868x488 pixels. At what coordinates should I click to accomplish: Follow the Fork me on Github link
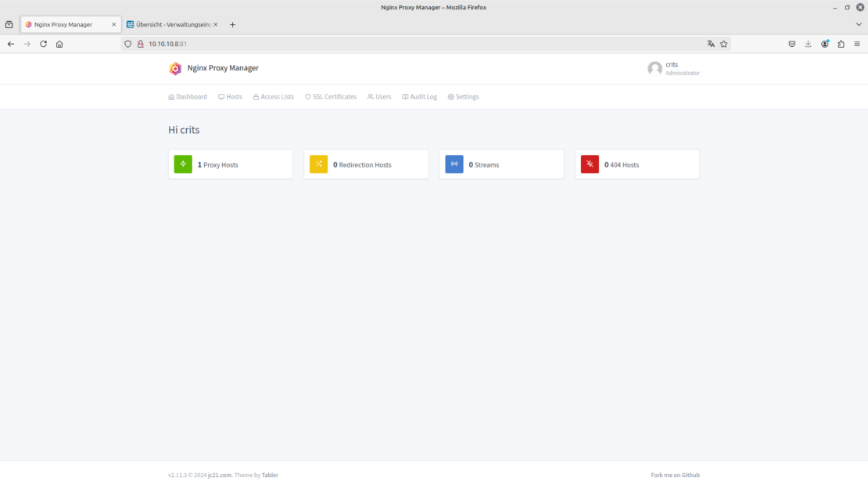(x=674, y=475)
